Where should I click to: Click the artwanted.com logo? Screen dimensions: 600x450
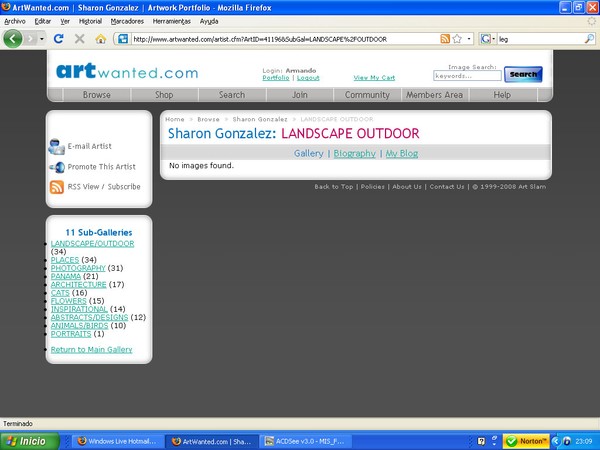127,71
